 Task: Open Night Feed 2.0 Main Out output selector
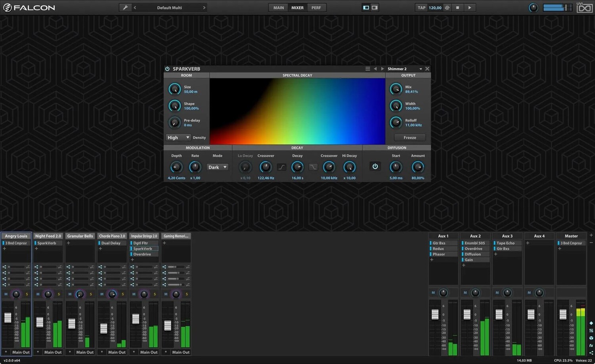(53, 352)
